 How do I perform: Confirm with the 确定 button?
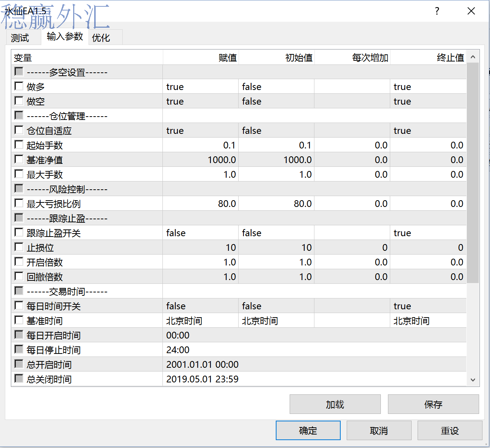pos(308,430)
